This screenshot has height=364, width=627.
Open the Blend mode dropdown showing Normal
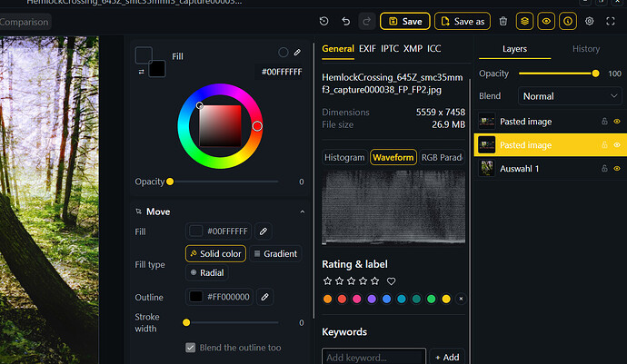pos(570,96)
